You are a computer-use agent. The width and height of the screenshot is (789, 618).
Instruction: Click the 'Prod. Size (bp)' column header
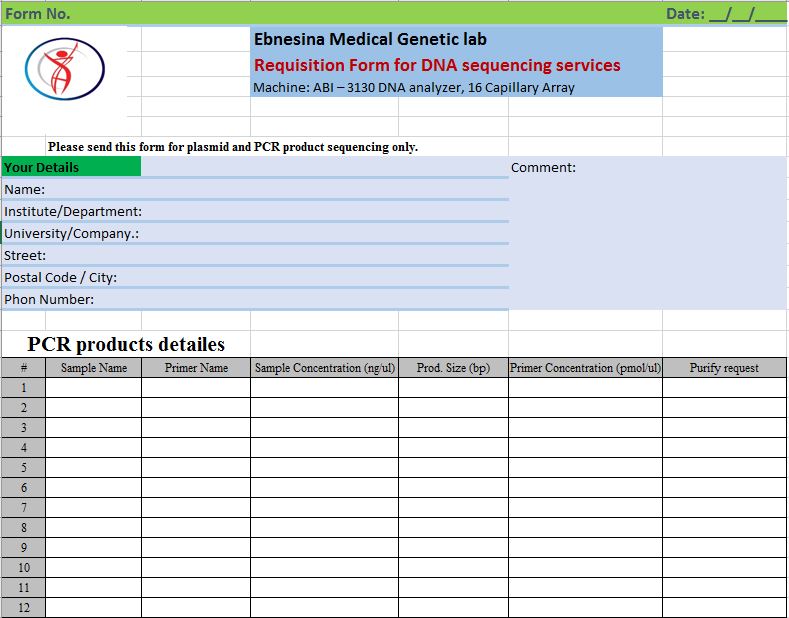[453, 368]
